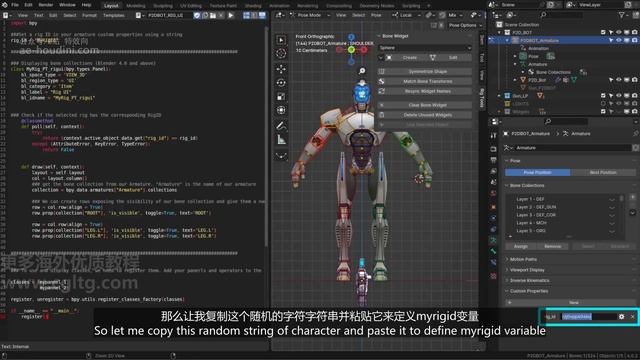Open bone collection specials round arrow button

point(632,212)
